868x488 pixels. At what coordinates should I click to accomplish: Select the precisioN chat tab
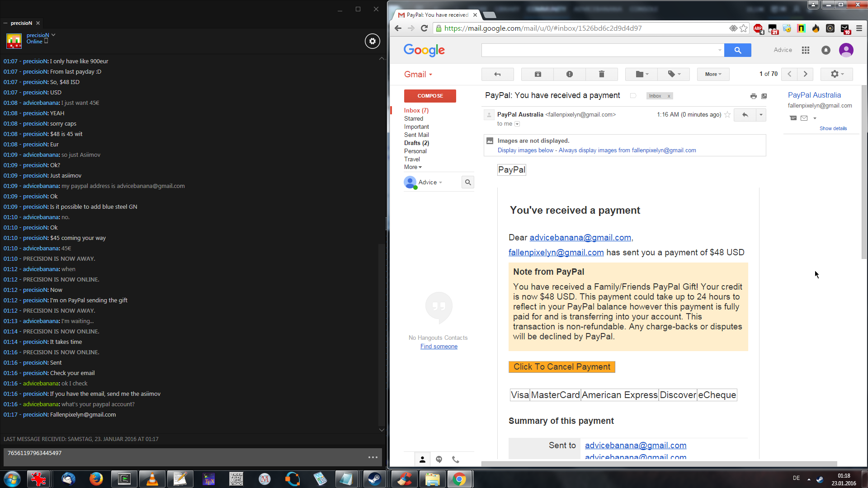pyautogui.click(x=21, y=23)
